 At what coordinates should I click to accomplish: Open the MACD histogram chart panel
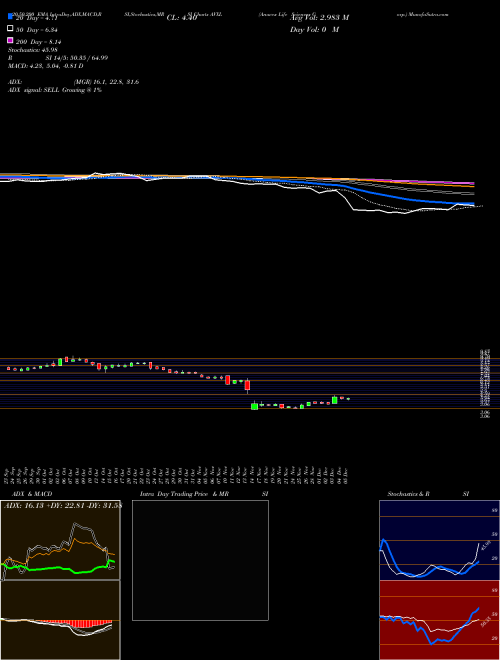(60, 620)
